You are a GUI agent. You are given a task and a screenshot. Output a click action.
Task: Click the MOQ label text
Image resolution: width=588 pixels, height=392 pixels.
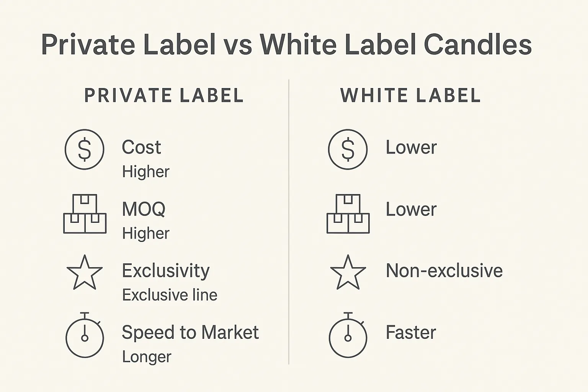click(x=144, y=209)
